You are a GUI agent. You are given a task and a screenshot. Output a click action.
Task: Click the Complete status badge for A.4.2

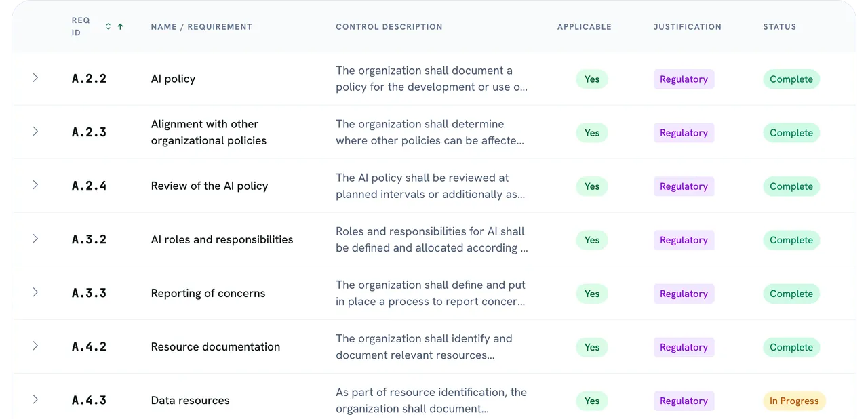(x=791, y=346)
